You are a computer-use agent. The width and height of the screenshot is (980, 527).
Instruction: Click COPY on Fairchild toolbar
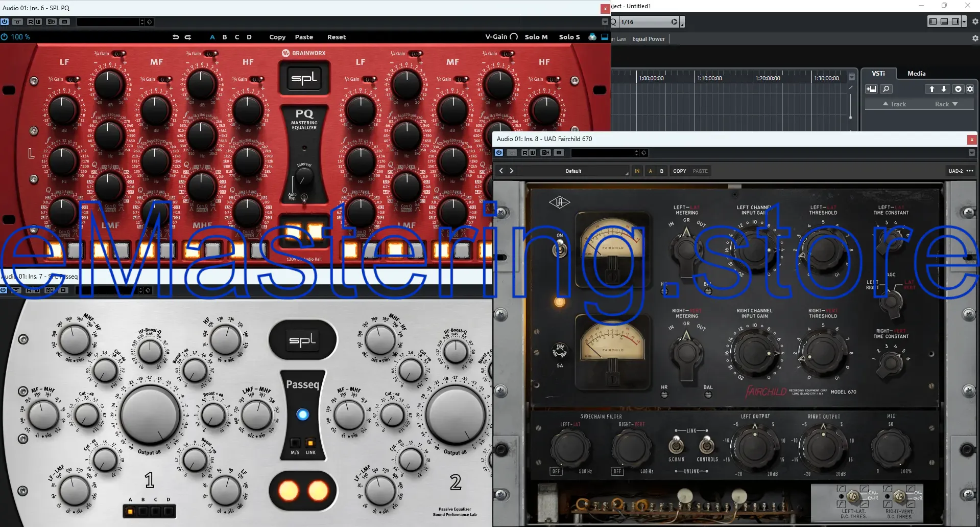[680, 171]
